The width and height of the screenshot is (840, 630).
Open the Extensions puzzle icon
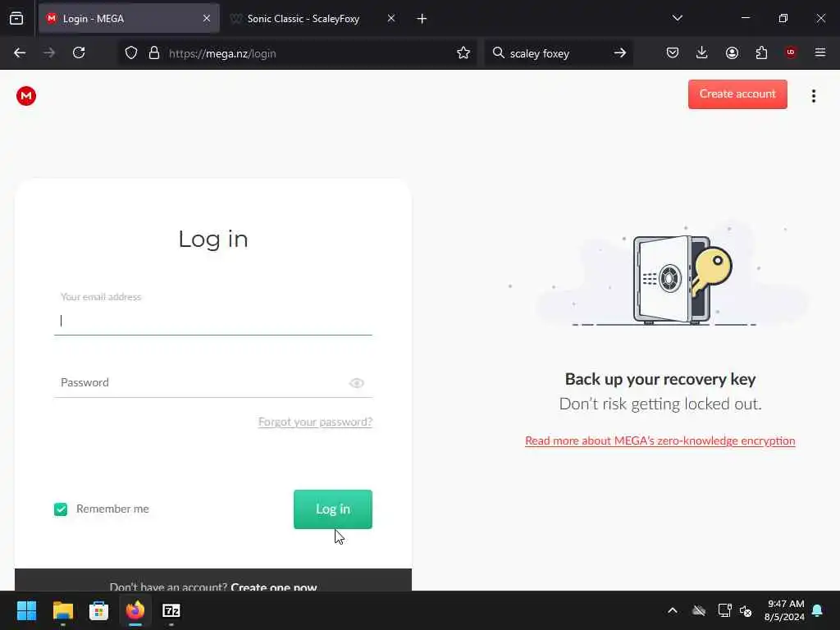[x=761, y=53]
